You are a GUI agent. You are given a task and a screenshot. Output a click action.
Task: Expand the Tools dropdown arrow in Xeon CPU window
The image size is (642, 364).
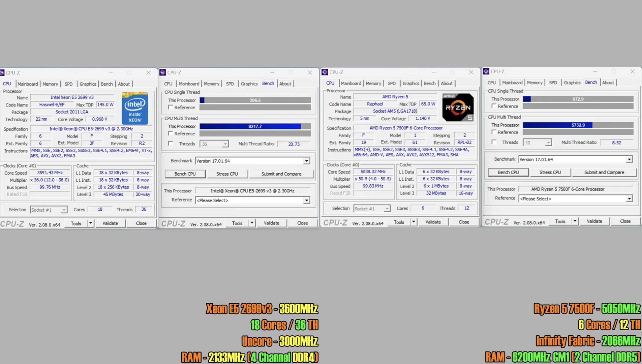[90, 223]
